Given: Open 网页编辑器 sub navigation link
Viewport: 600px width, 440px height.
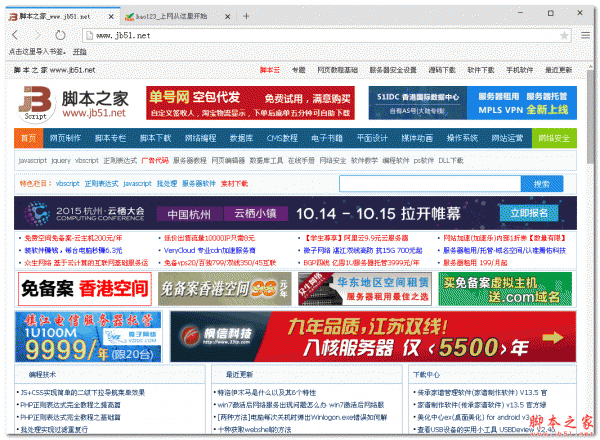Looking at the screenshot, I should click(228, 160).
